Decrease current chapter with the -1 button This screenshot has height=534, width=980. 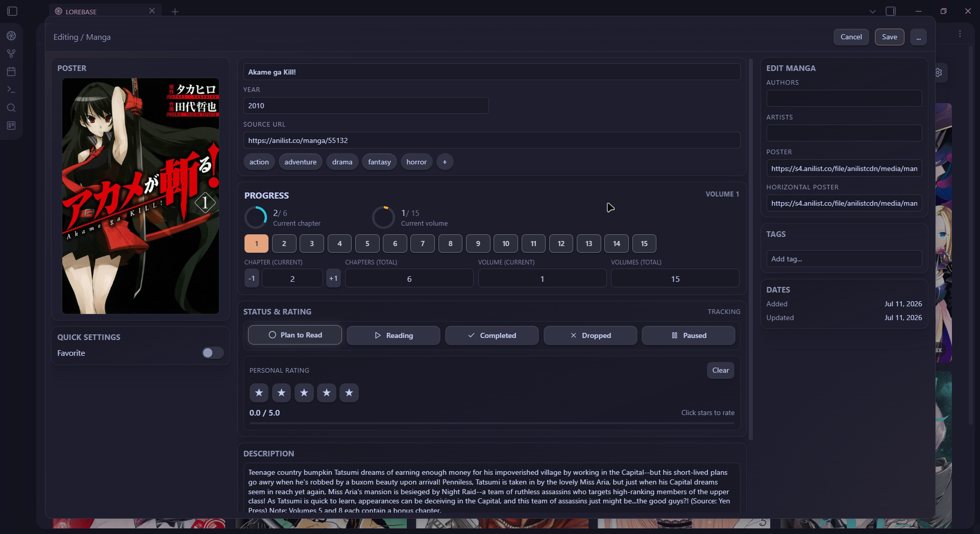[x=252, y=278]
